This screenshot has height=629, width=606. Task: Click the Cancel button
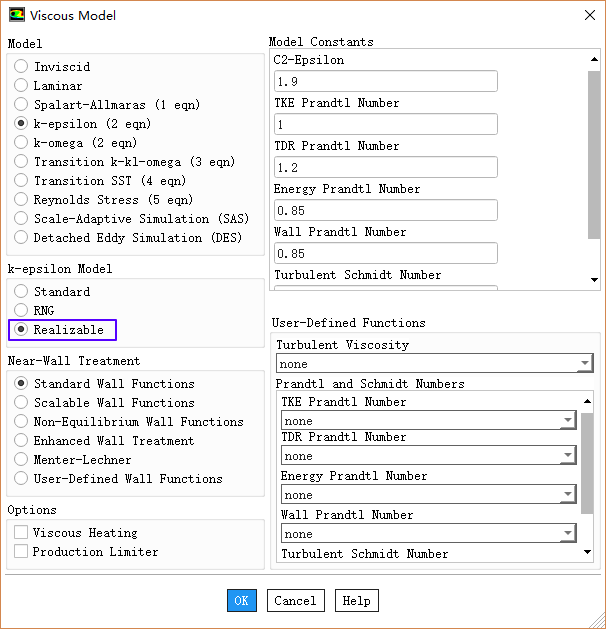[x=296, y=601]
